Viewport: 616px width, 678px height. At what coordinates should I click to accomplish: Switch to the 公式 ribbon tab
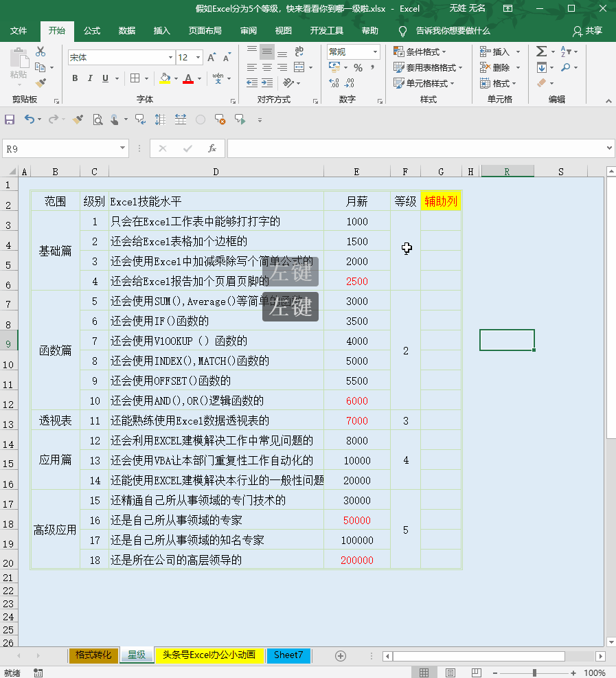coord(91,31)
